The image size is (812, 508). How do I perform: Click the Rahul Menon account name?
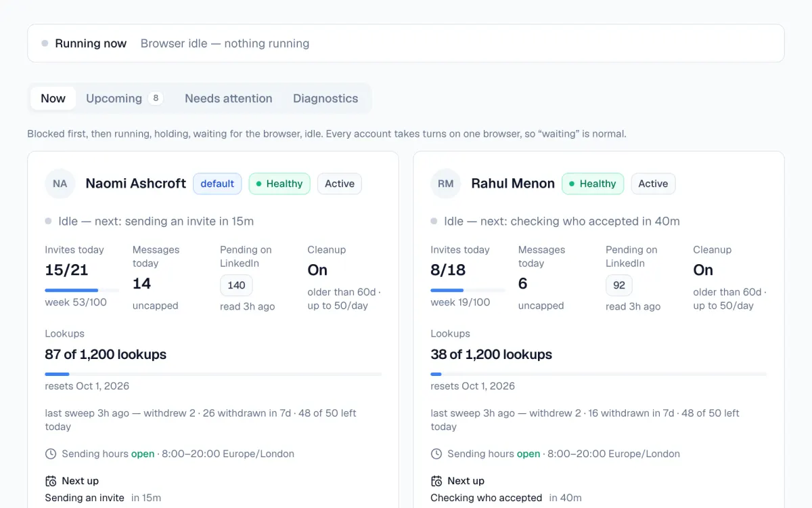pos(513,184)
